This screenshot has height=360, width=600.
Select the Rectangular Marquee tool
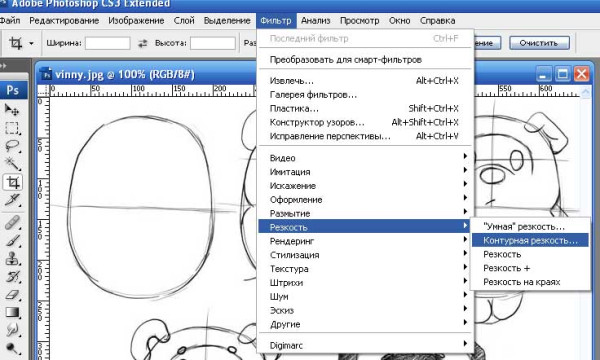[12, 128]
